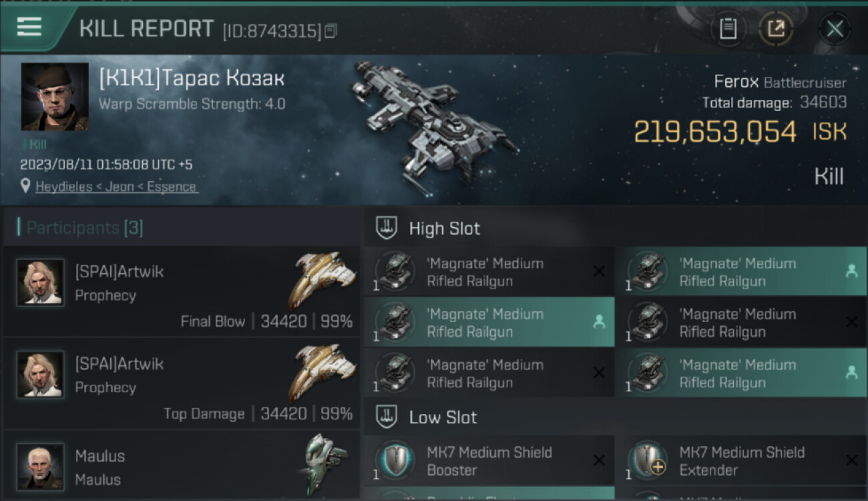Select the Maulus participant portrait
868x501 pixels.
[41, 466]
